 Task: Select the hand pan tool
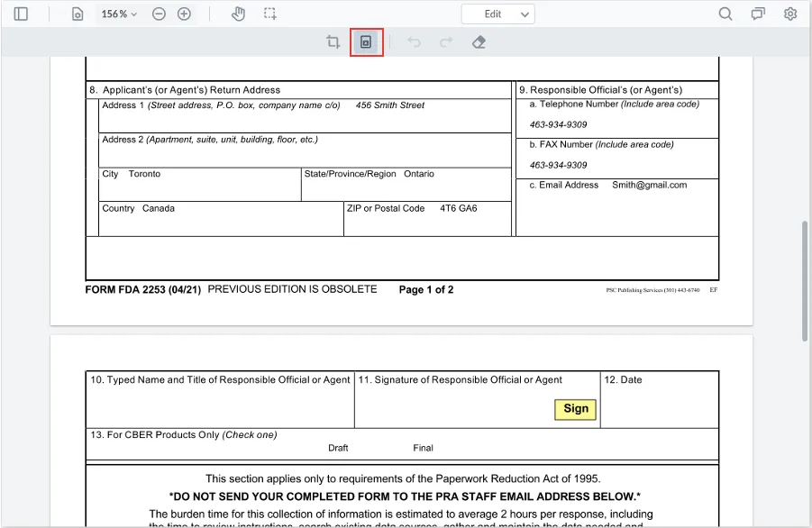click(238, 14)
